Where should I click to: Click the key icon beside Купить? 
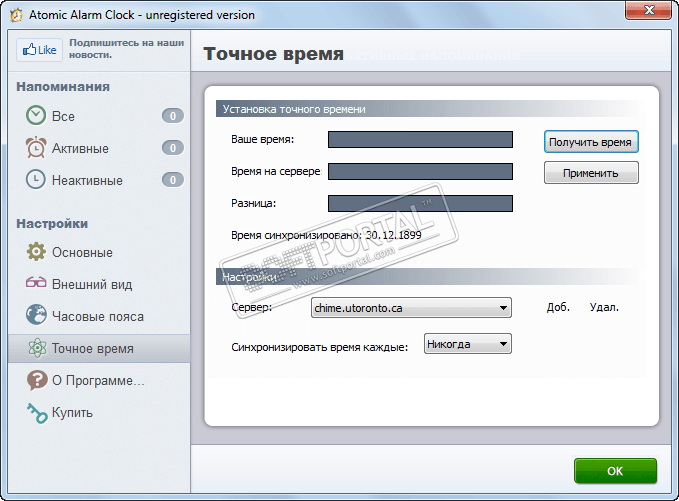[37, 413]
